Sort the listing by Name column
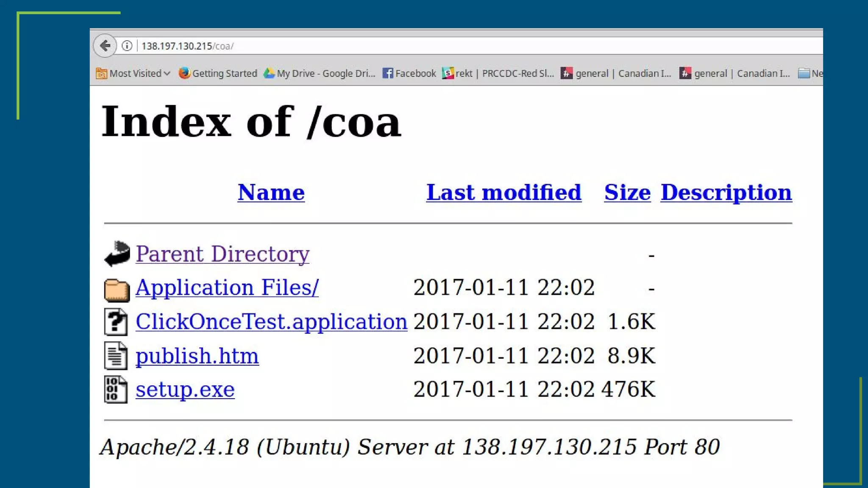Screen dimensions: 868x488 [271, 192]
